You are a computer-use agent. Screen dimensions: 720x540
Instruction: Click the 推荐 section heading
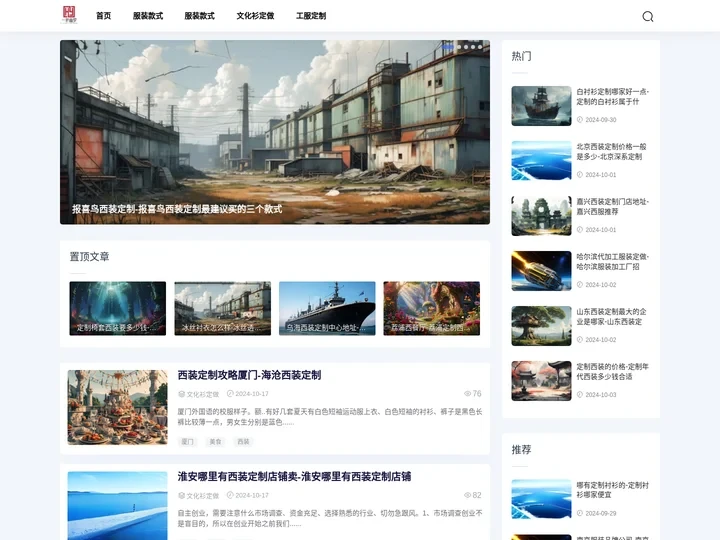coord(522,450)
